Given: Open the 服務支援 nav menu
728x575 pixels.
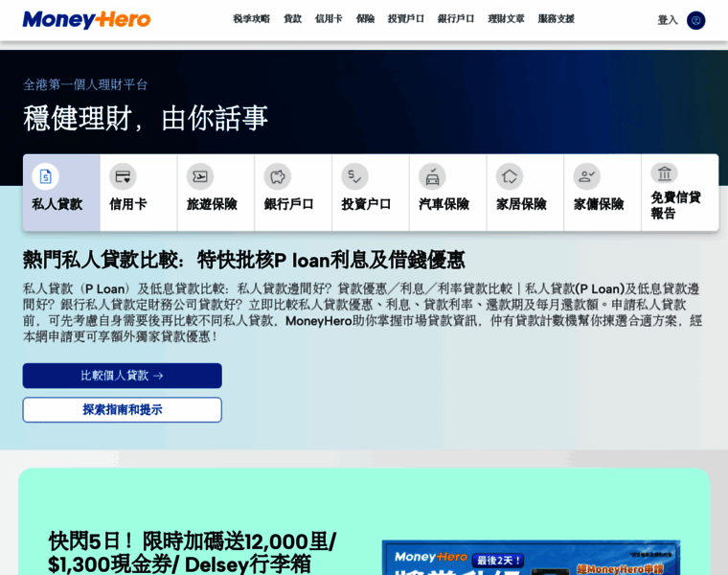Looking at the screenshot, I should [557, 19].
